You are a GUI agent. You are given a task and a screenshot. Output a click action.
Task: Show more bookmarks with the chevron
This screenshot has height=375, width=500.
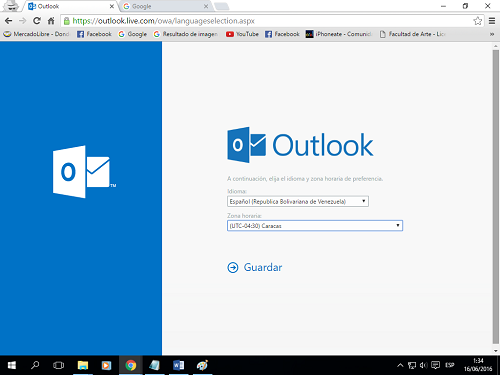click(x=492, y=34)
